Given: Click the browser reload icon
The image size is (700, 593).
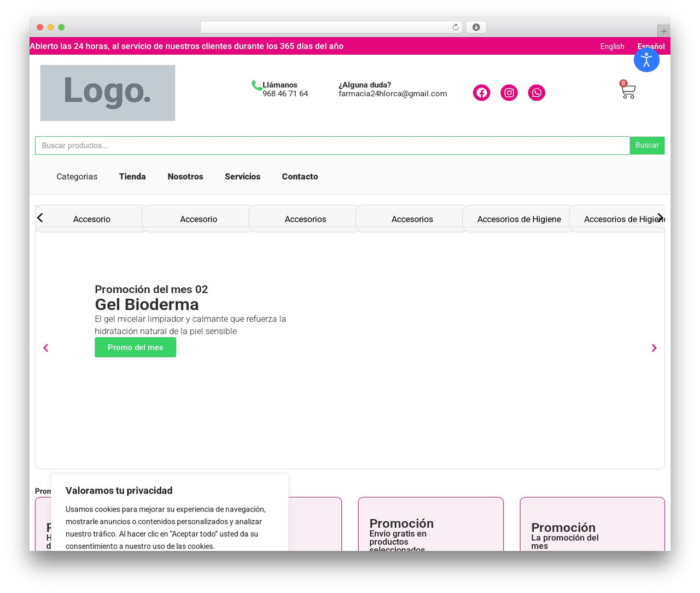Looking at the screenshot, I should 456,27.
